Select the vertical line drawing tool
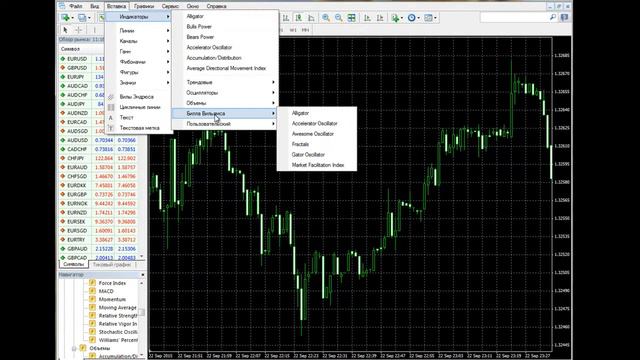 94,30
